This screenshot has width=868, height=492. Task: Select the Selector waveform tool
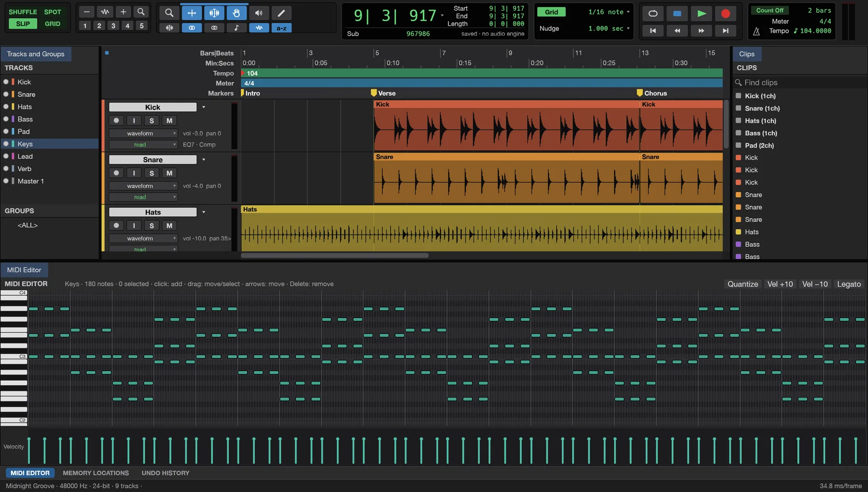coord(214,13)
